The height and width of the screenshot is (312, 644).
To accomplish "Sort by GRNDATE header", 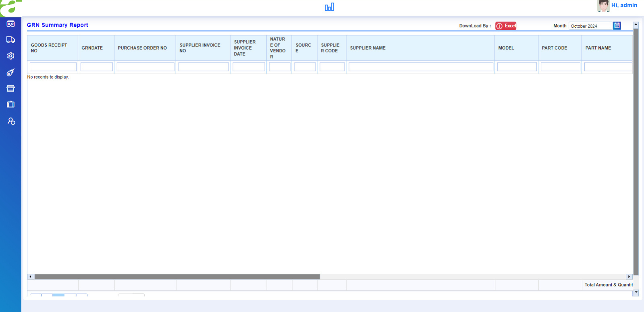I will [x=92, y=48].
